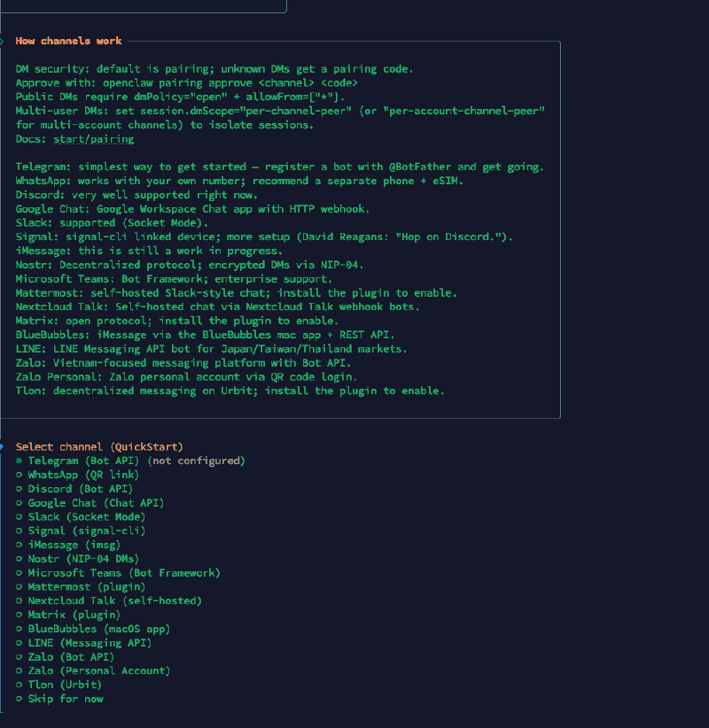This screenshot has width=709, height=728.
Task: Select Discord (Bot API) radio option
Action: click(19, 489)
